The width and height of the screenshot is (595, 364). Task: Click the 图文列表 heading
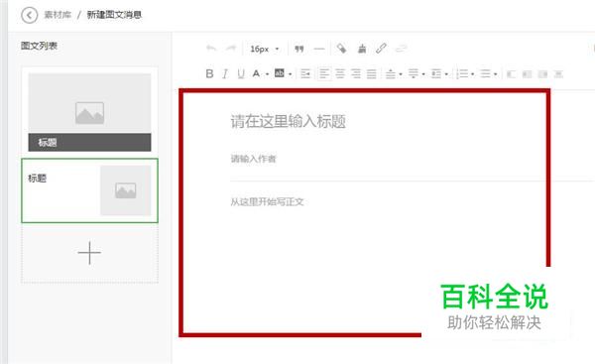[x=39, y=46]
